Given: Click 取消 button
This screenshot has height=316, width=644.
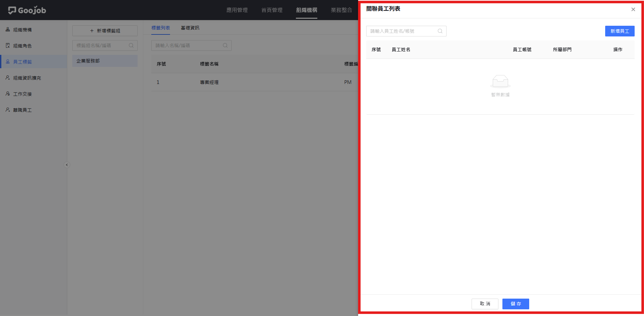Looking at the screenshot, I should pos(485,304).
